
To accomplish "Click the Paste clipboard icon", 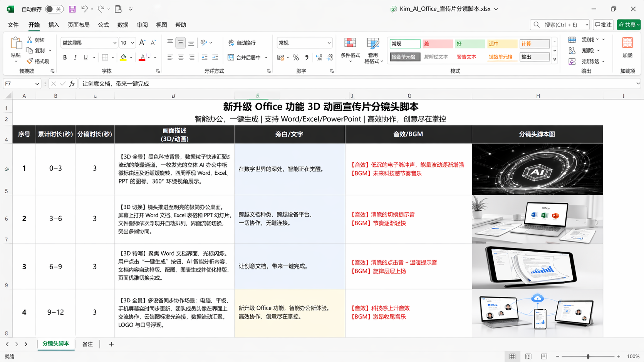I will (x=16, y=43).
